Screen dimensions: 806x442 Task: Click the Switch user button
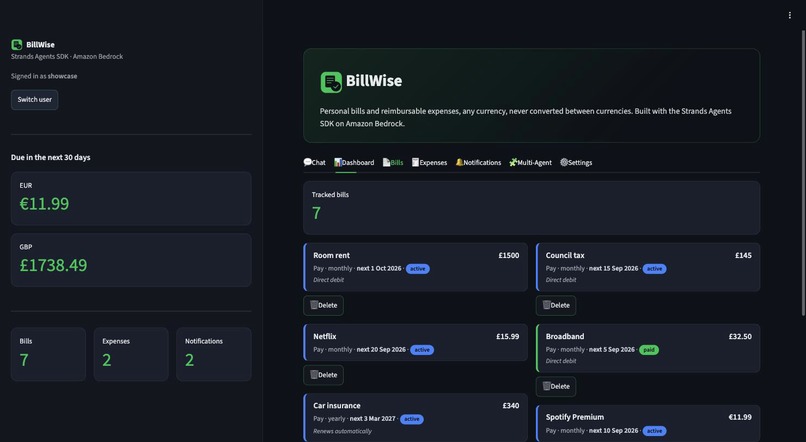pos(34,100)
